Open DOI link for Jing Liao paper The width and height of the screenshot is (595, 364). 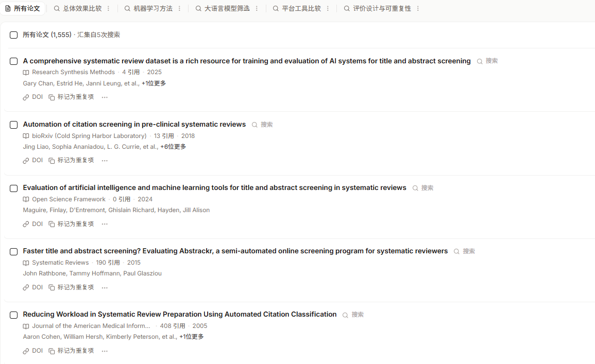click(x=32, y=161)
